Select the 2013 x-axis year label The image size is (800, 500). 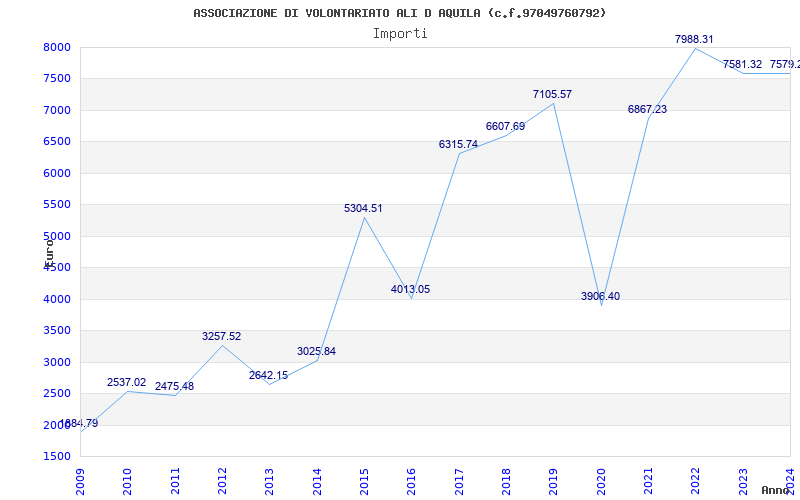click(269, 482)
